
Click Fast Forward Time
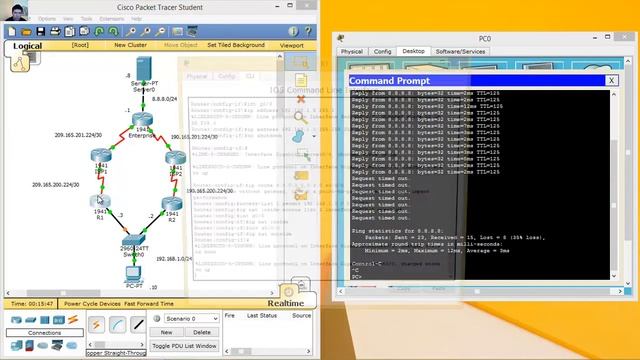tap(149, 304)
